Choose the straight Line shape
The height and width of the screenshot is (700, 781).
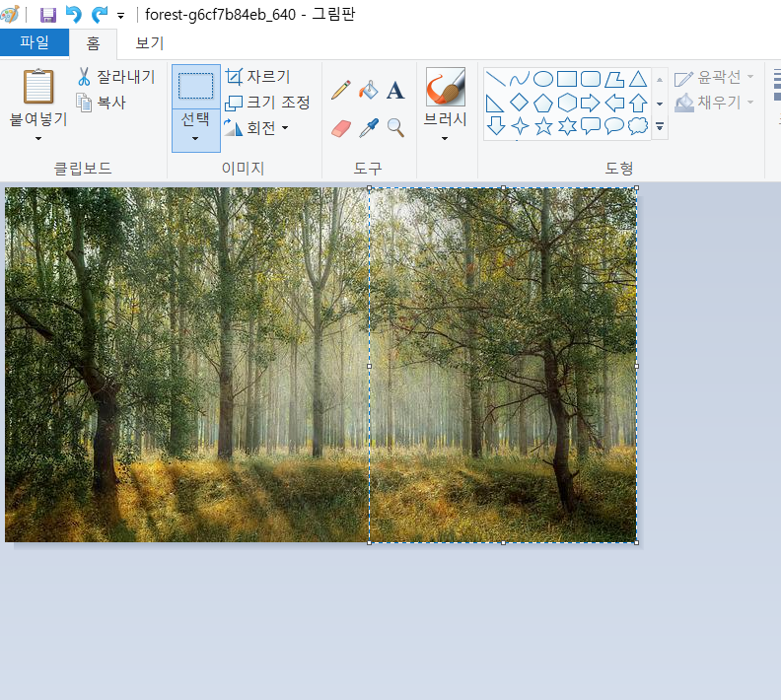coord(495,79)
